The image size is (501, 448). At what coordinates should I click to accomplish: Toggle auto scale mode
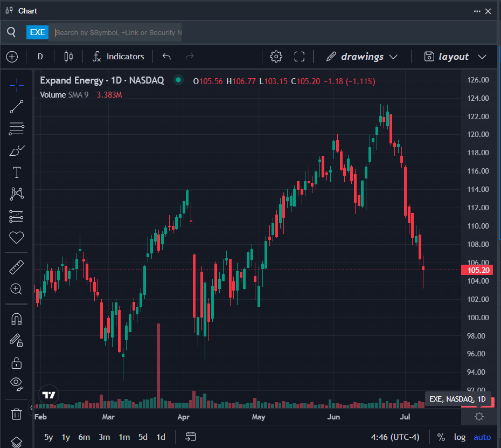click(482, 437)
